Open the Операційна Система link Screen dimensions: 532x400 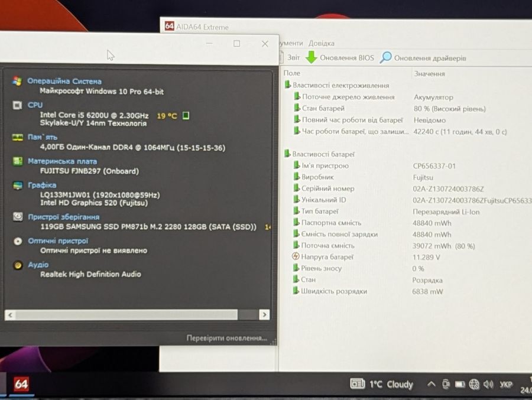64,81
